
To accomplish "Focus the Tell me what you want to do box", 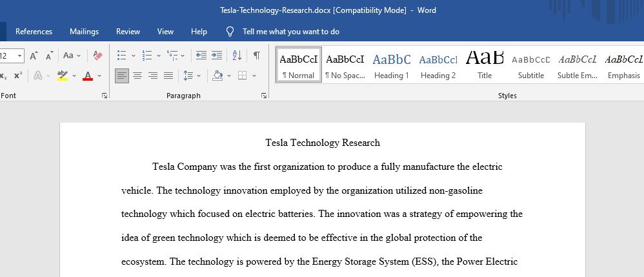I will (x=291, y=32).
